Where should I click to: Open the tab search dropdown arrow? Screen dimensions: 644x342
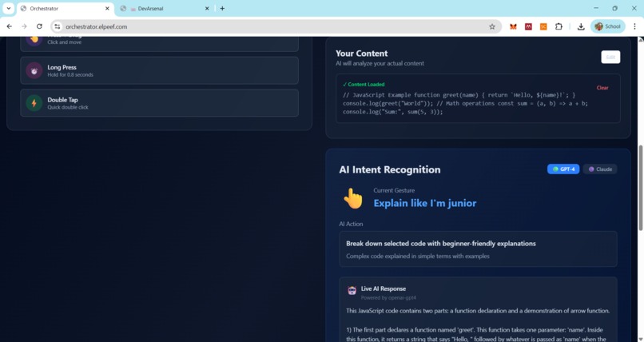[x=8, y=8]
